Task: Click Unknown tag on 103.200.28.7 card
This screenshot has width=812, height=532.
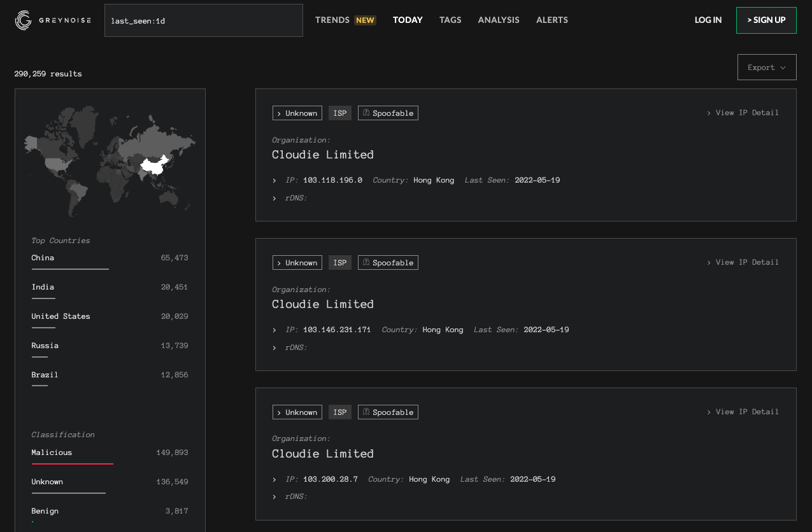Action: (297, 412)
